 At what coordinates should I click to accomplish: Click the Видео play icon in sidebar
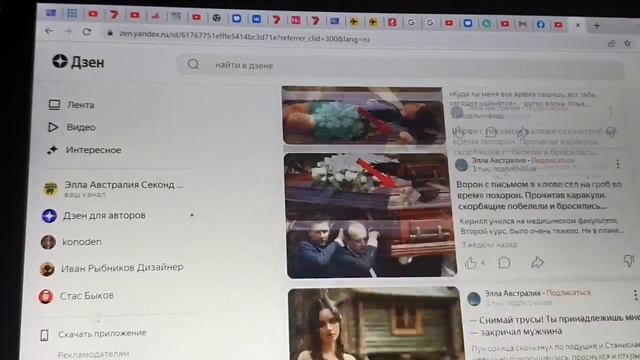click(53, 127)
